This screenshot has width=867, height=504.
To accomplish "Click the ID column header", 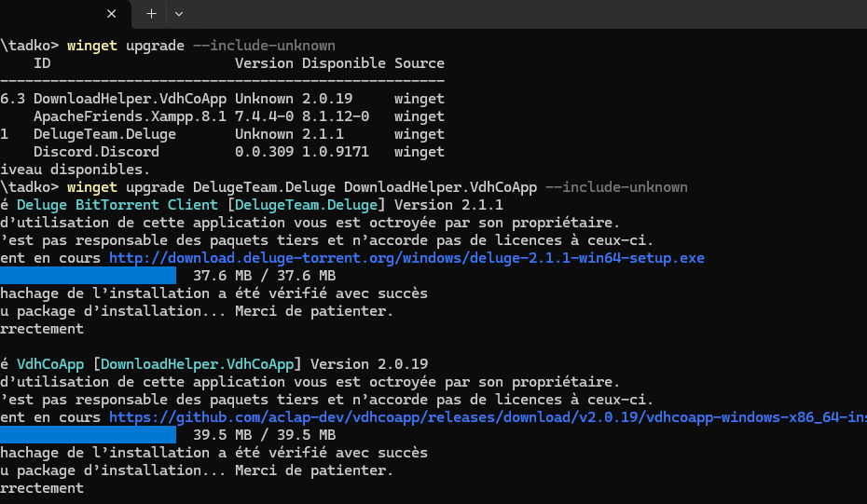I will 42,63.
